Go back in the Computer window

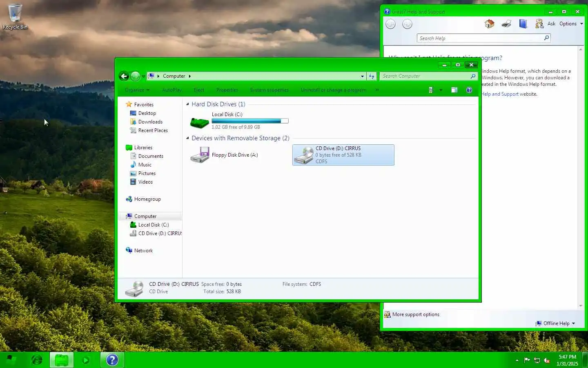(x=124, y=76)
